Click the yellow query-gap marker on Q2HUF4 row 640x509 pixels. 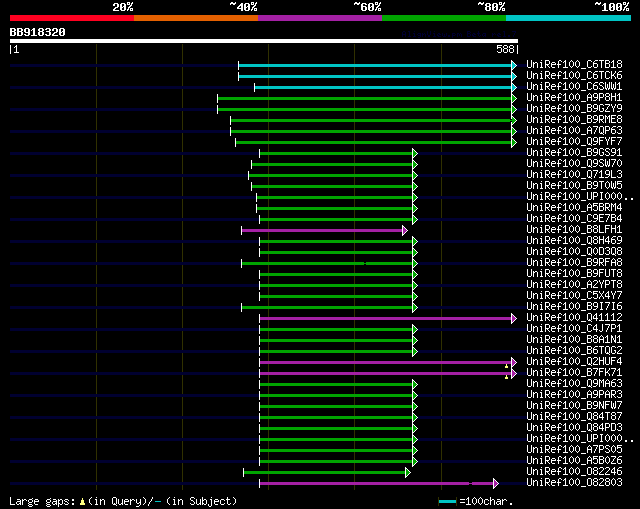tap(507, 366)
